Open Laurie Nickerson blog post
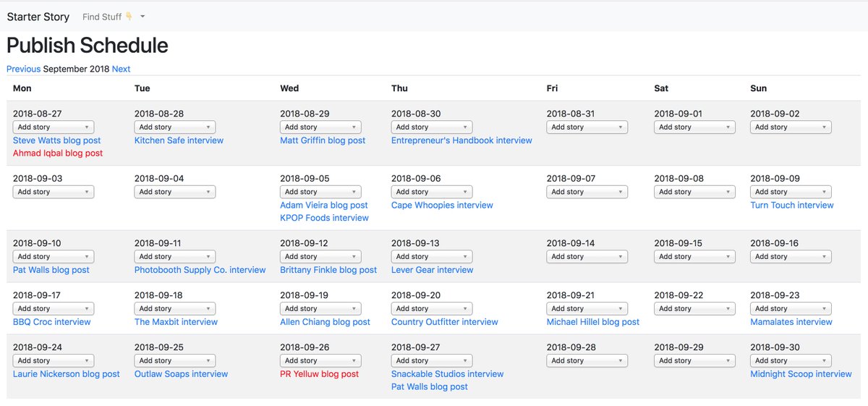The image size is (868, 406). (67, 374)
